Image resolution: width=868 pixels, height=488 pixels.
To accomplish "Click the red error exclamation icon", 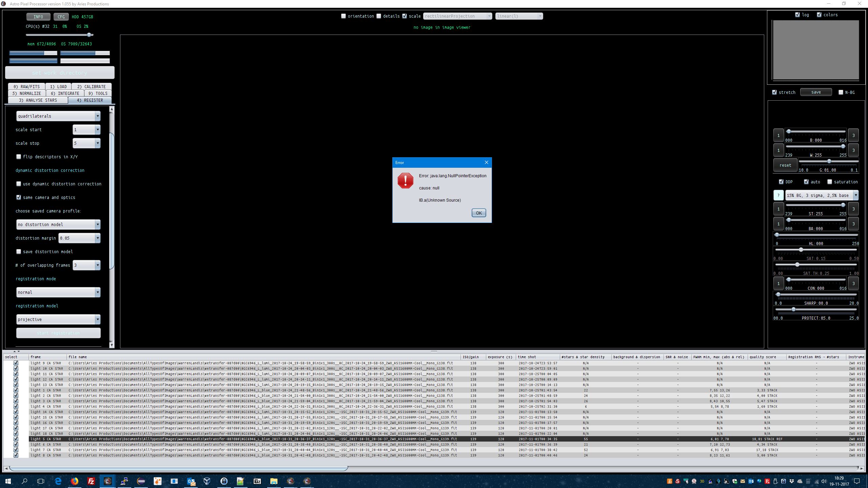I will (405, 180).
